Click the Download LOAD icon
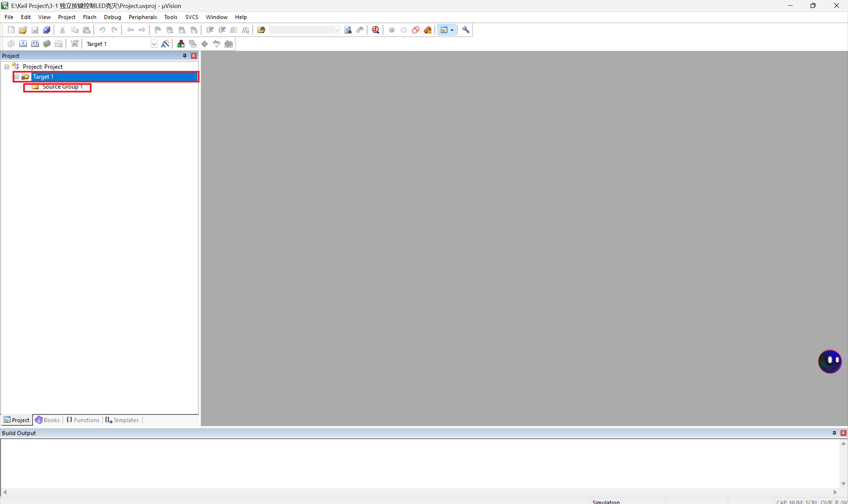 [x=75, y=44]
